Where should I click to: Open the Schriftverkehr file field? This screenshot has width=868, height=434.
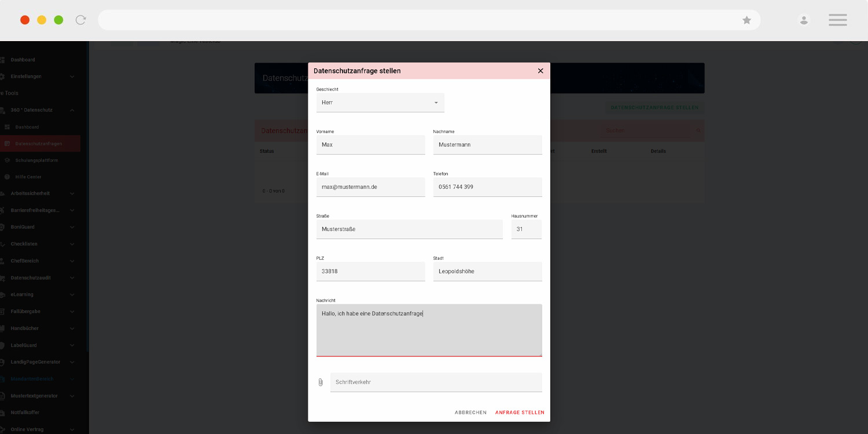436,382
